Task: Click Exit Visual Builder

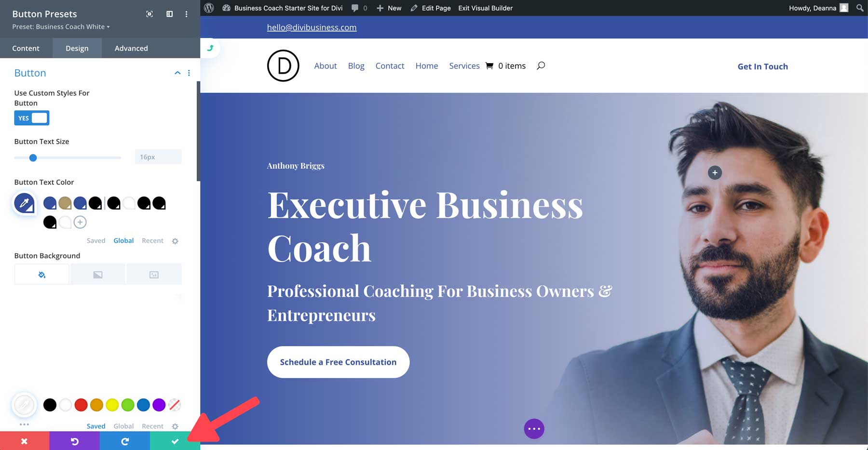Action: tap(485, 8)
